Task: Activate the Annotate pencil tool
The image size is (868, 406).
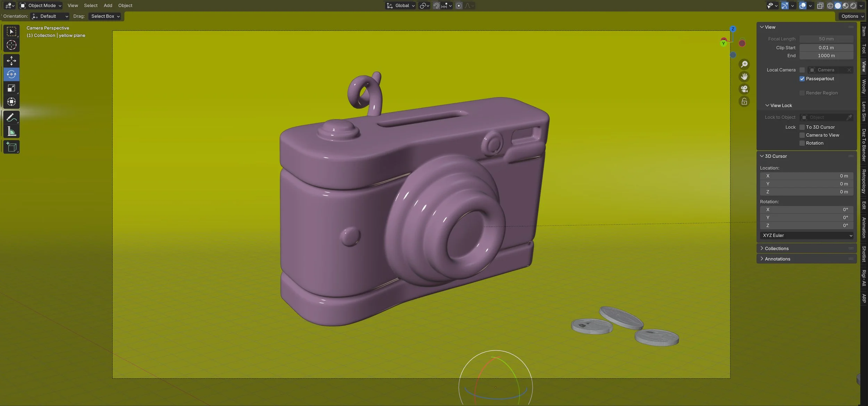Action: [11, 118]
